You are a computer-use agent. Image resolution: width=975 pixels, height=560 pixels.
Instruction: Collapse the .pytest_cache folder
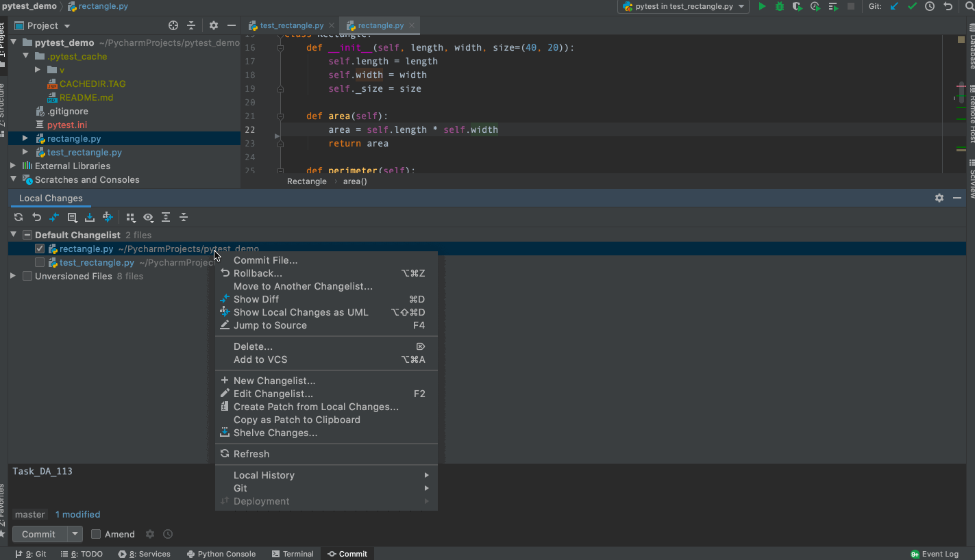tap(25, 56)
